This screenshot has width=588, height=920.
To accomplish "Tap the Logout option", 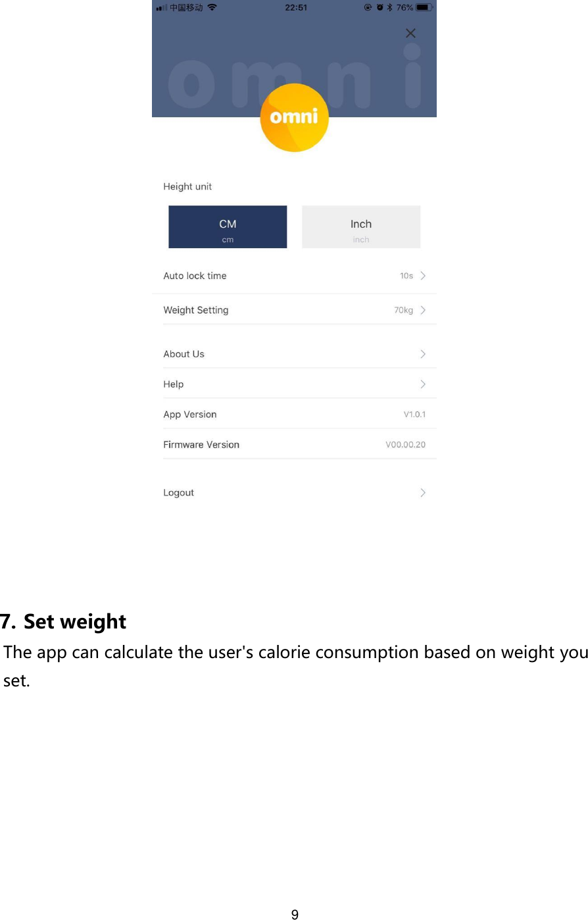I will click(x=178, y=492).
